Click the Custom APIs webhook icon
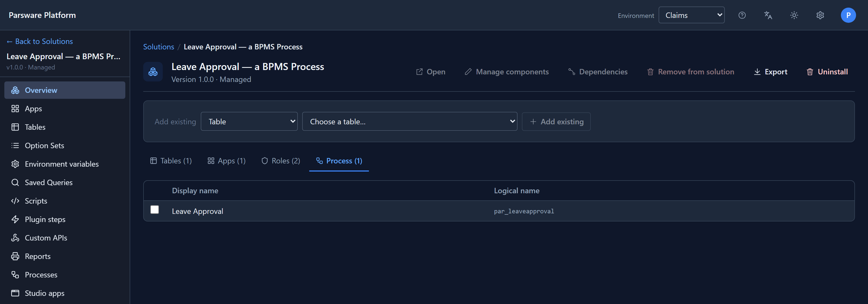Image resolution: width=868 pixels, height=304 pixels. coord(15,237)
